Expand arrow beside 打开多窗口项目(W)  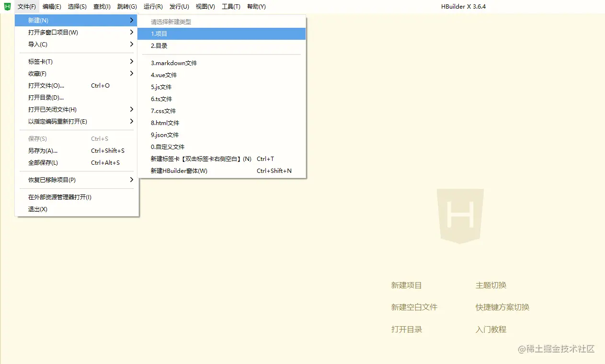[132, 33]
